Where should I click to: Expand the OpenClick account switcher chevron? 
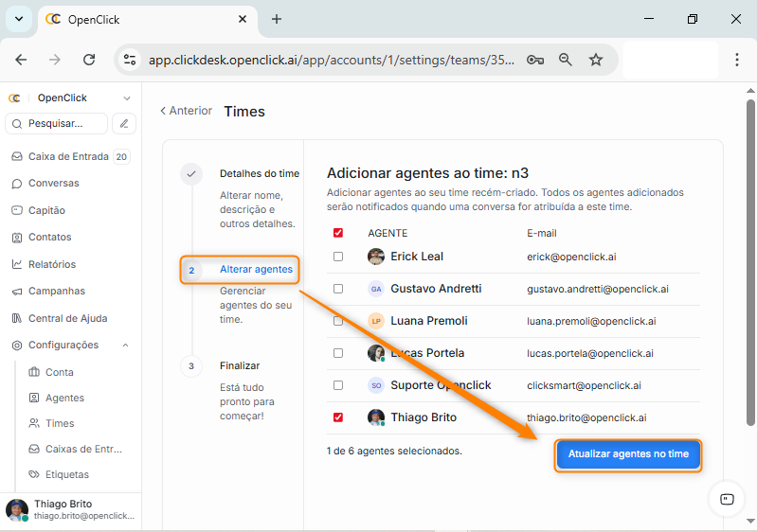coord(127,98)
